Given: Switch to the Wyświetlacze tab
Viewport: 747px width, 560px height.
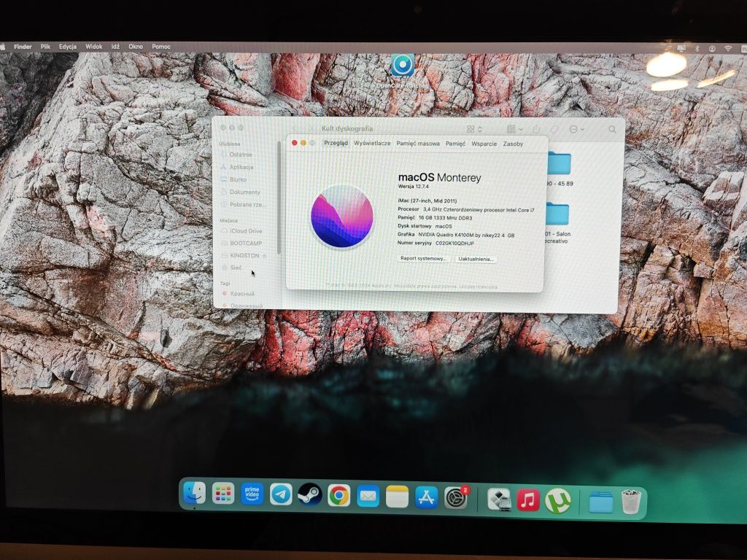Looking at the screenshot, I should coord(372,143).
